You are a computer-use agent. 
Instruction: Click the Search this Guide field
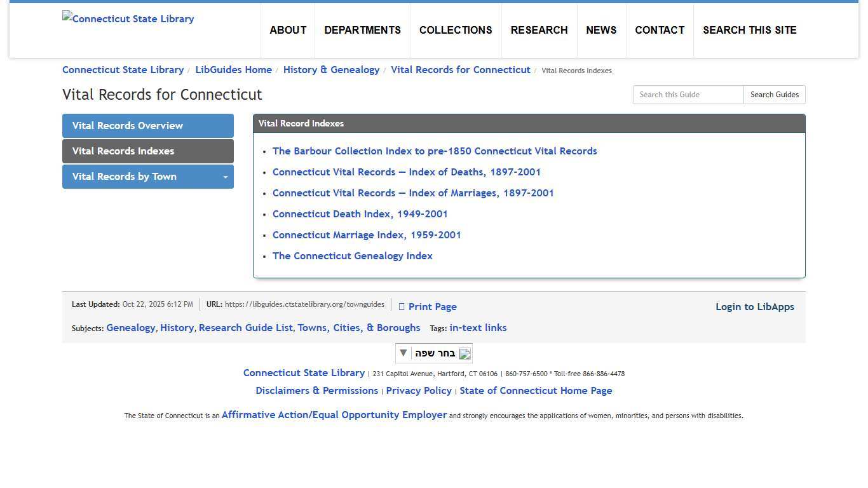(688, 94)
